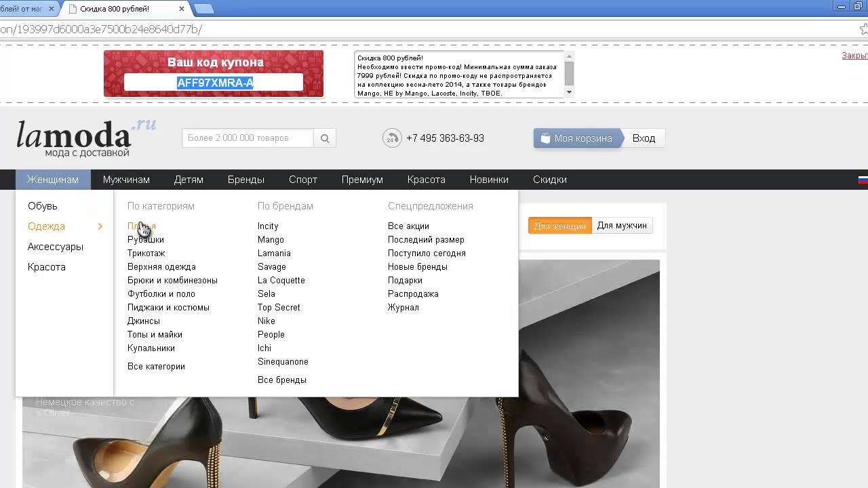Click 'Вход' login button
The width and height of the screenshot is (868, 488).
(644, 138)
